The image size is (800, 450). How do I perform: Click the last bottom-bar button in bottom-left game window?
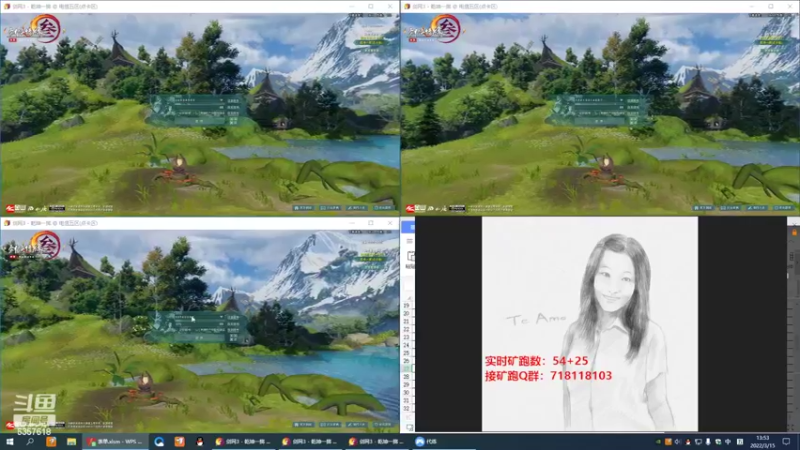[383, 424]
